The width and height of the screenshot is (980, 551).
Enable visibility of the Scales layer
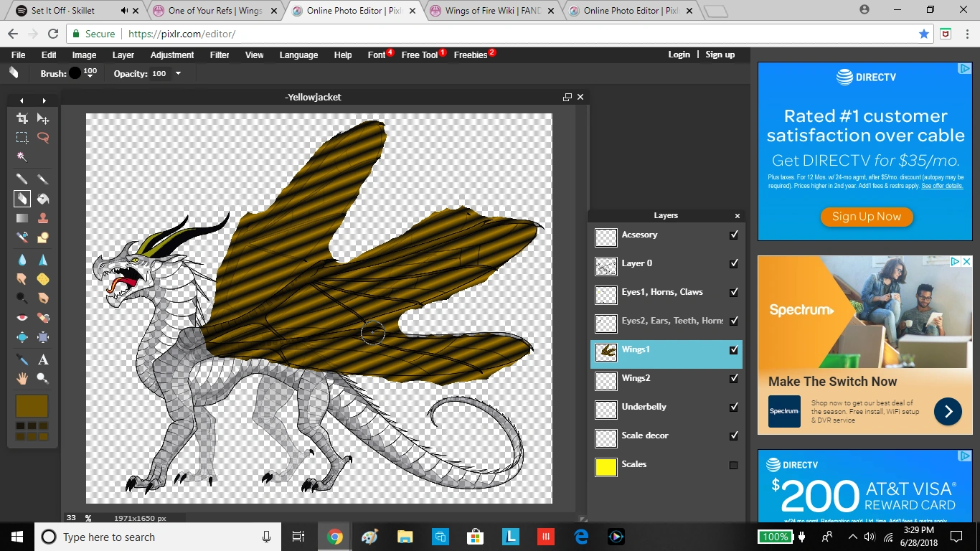coord(733,465)
